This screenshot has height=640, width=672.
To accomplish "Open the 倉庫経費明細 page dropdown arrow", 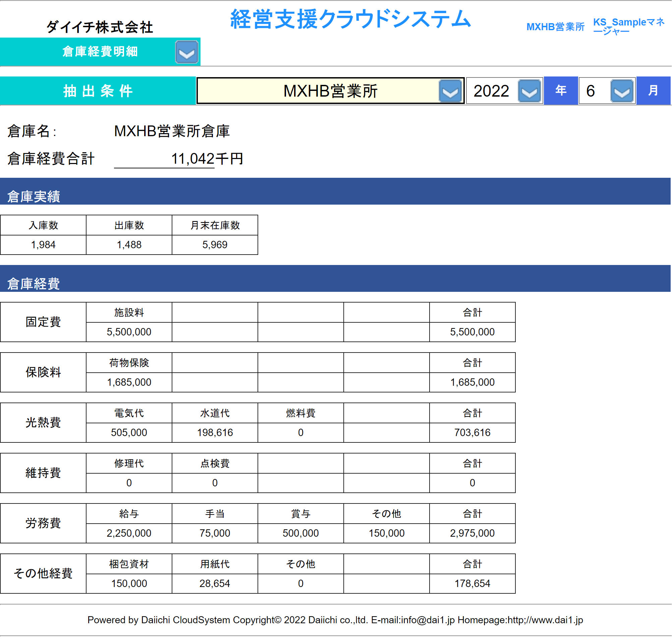I will click(186, 52).
